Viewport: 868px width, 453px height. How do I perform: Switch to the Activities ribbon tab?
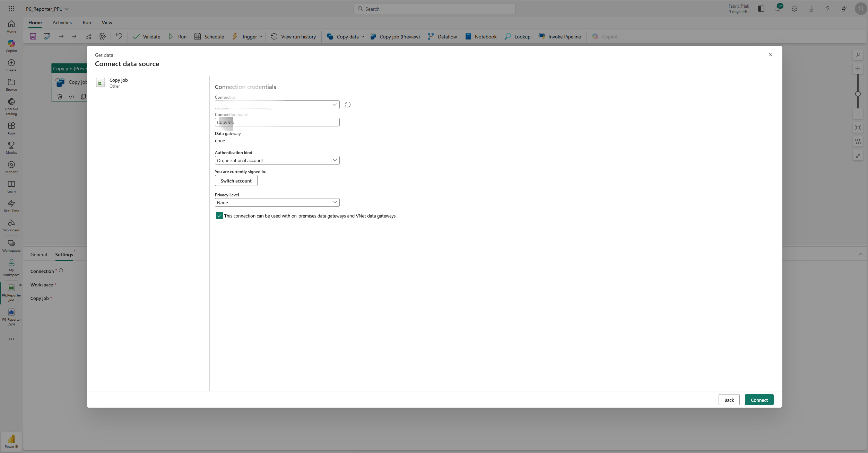tap(62, 22)
